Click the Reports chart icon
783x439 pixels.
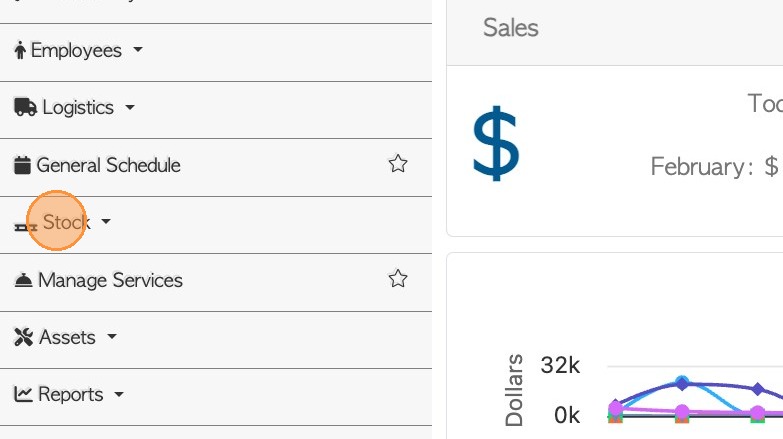click(23, 395)
